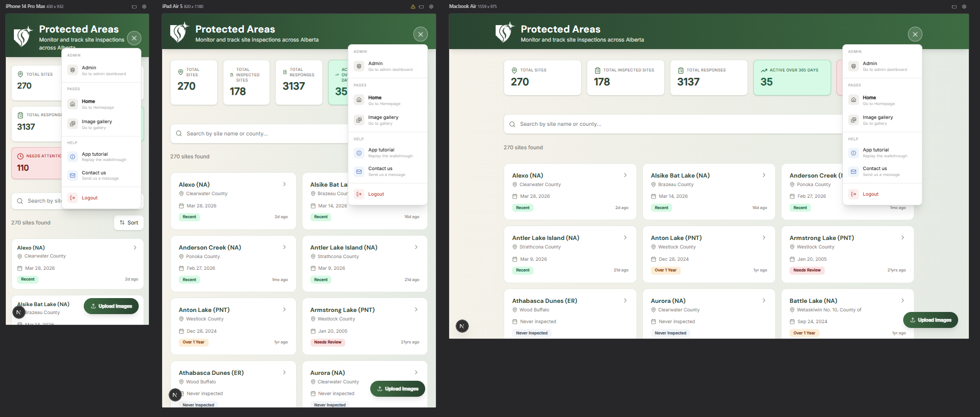Expand the Alexo (NA) site card on Macbook
980x417 pixels.
[625, 174]
